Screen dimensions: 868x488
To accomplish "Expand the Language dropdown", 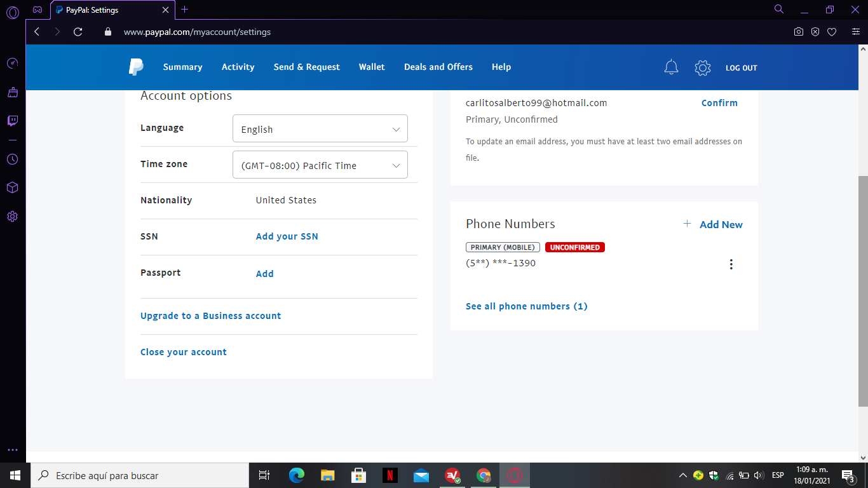I will point(320,129).
